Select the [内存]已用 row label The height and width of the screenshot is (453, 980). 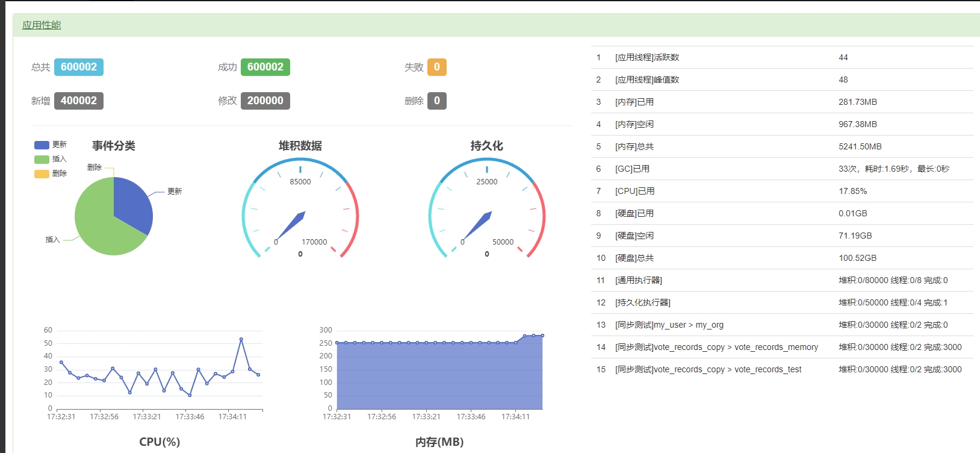point(634,102)
